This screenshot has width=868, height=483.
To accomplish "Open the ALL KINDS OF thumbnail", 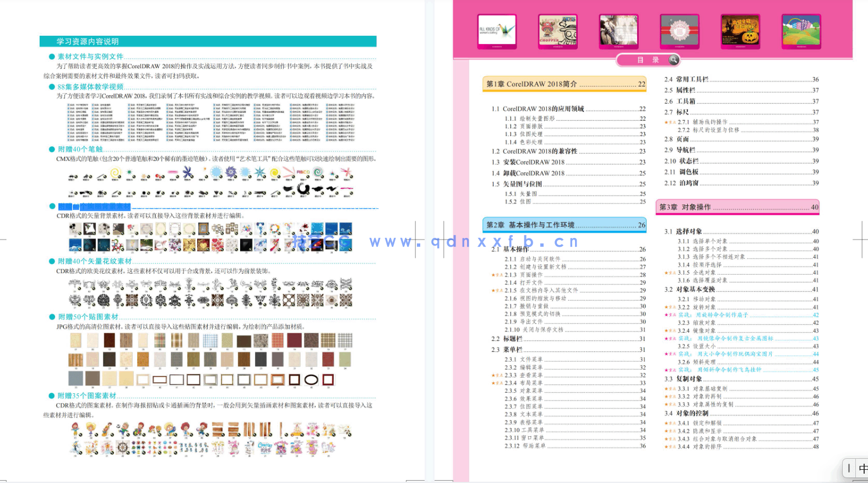I will [497, 31].
